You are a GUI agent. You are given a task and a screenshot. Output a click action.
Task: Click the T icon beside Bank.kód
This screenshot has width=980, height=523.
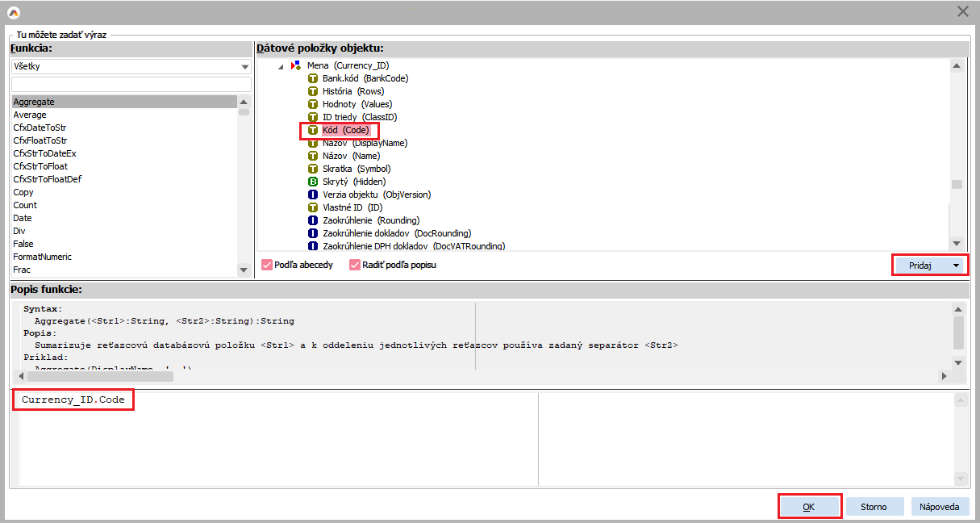[314, 78]
